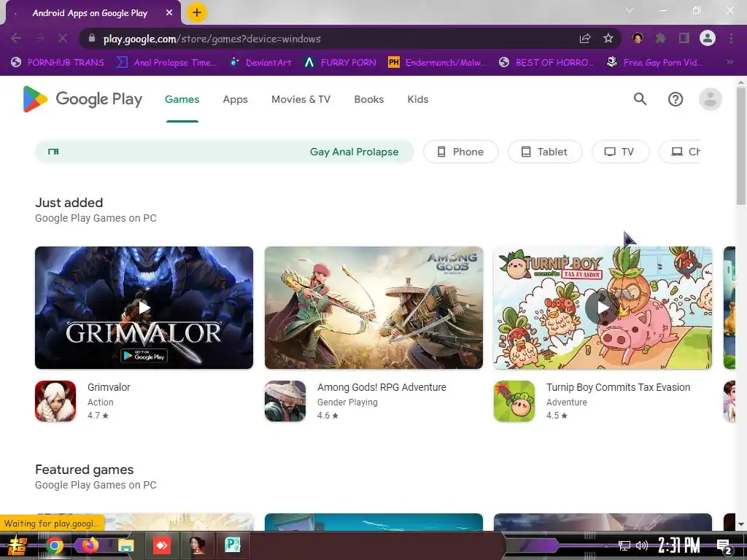Open a new tab with the plus button

[x=197, y=13]
